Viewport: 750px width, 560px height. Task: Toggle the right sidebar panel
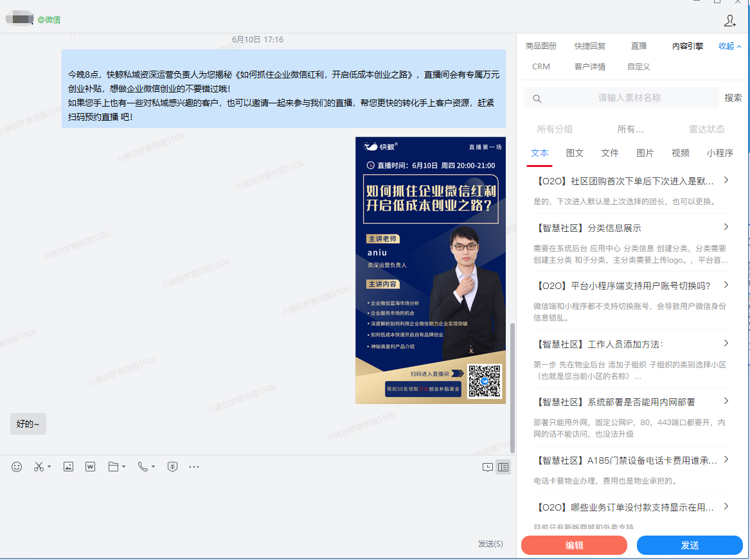pos(503,468)
